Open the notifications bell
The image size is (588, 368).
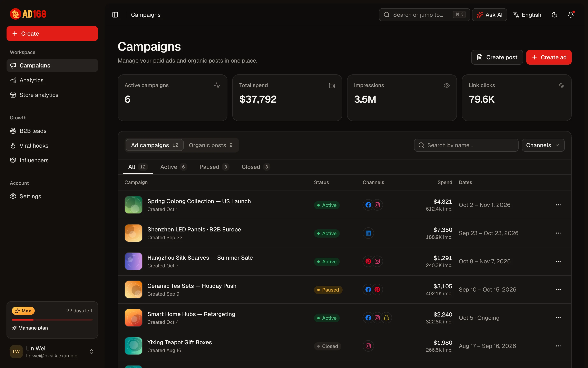pyautogui.click(x=571, y=15)
